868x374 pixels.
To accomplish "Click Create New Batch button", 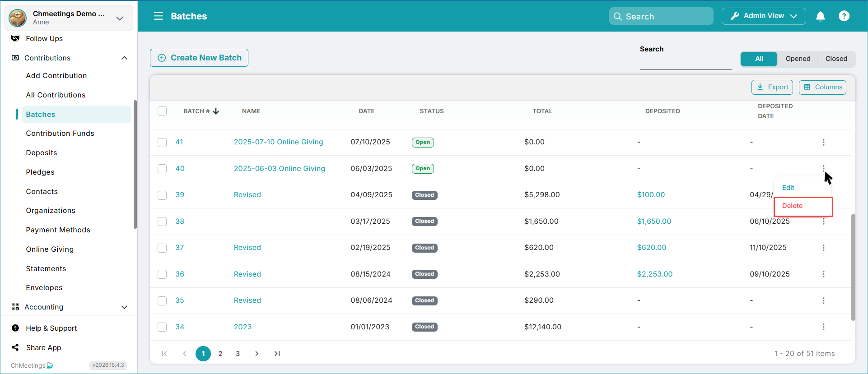I will click(199, 58).
